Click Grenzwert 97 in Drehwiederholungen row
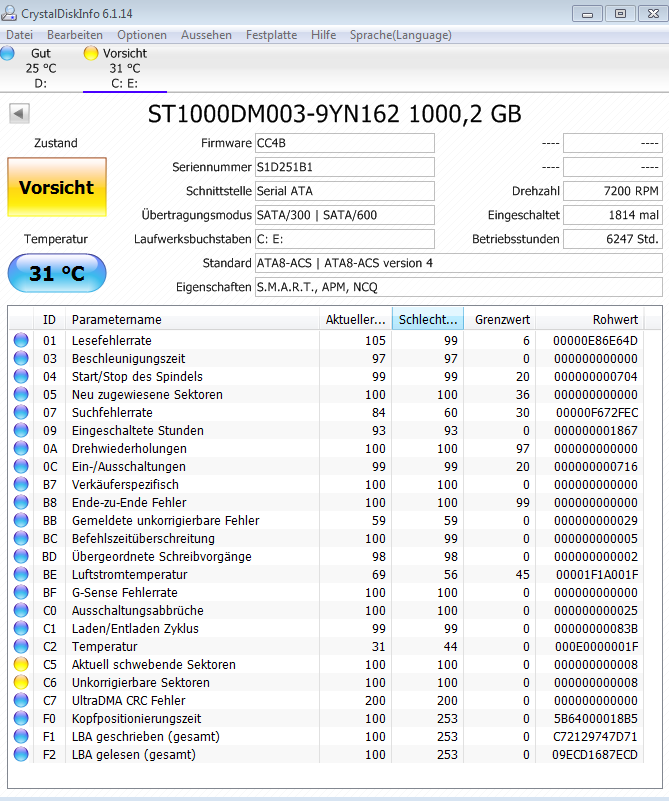669x801 pixels. [x=522, y=449]
